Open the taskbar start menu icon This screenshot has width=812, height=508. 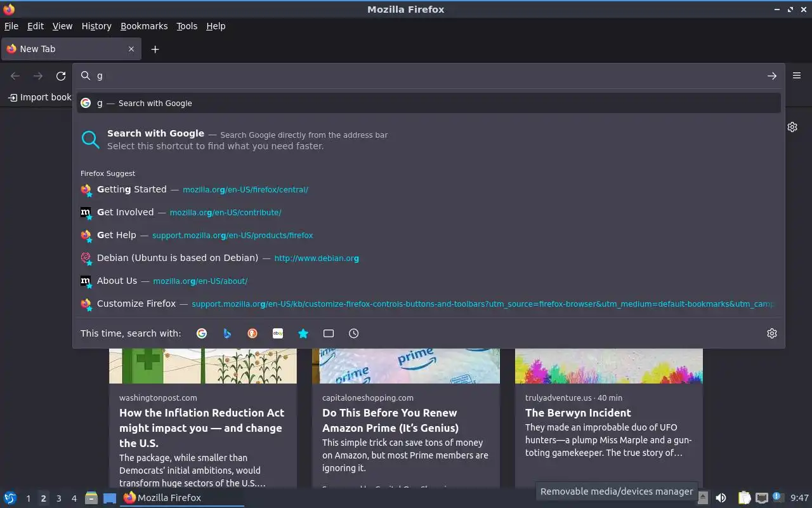coord(10,498)
